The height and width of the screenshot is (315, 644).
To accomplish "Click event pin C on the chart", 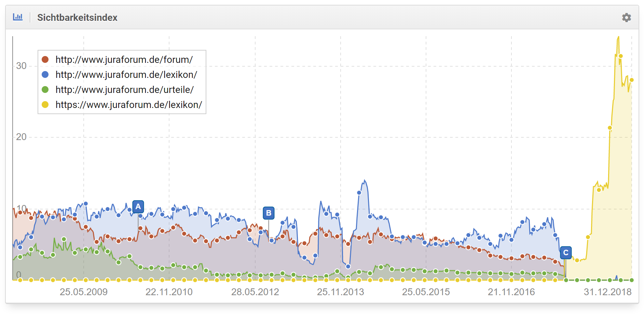I will (566, 253).
